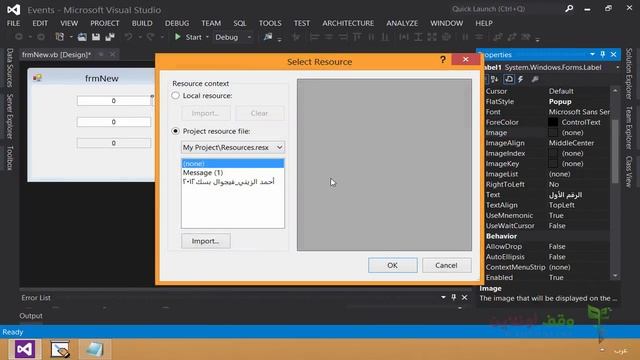Click the frmNew form icon in designer
The width and height of the screenshot is (640, 360).
click(x=38, y=78)
